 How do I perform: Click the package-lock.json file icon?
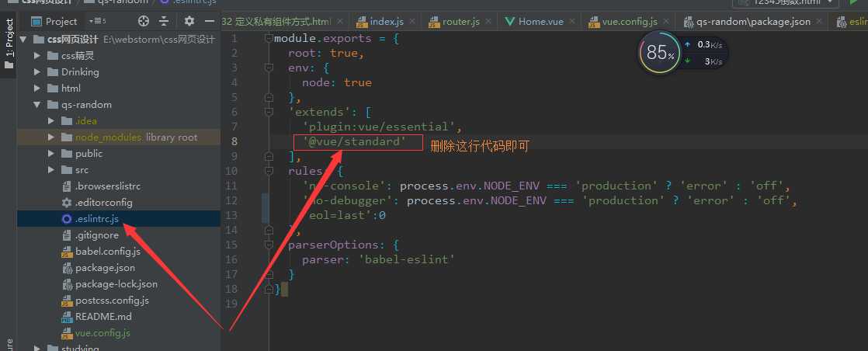67,284
